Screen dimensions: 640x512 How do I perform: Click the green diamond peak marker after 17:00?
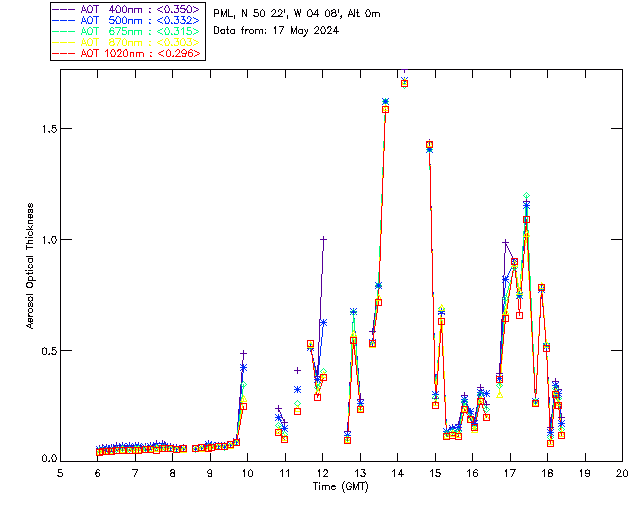[x=526, y=195]
